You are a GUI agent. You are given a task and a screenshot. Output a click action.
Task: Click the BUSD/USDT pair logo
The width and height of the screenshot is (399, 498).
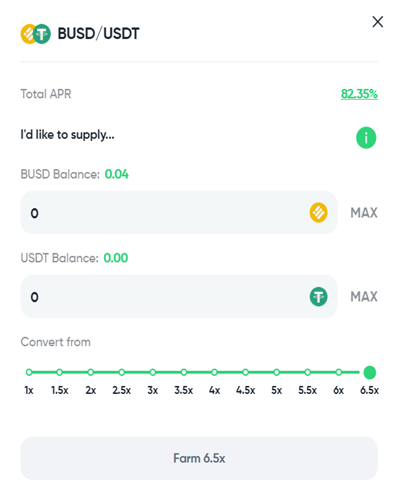pos(36,34)
